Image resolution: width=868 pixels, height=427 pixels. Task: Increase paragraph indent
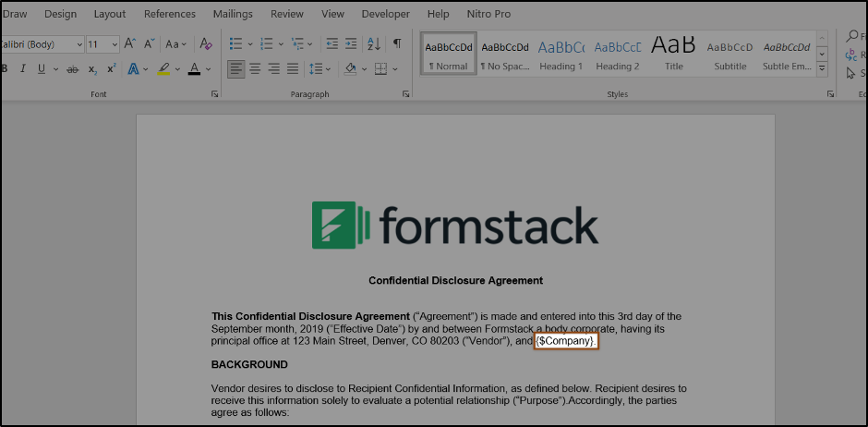click(351, 43)
